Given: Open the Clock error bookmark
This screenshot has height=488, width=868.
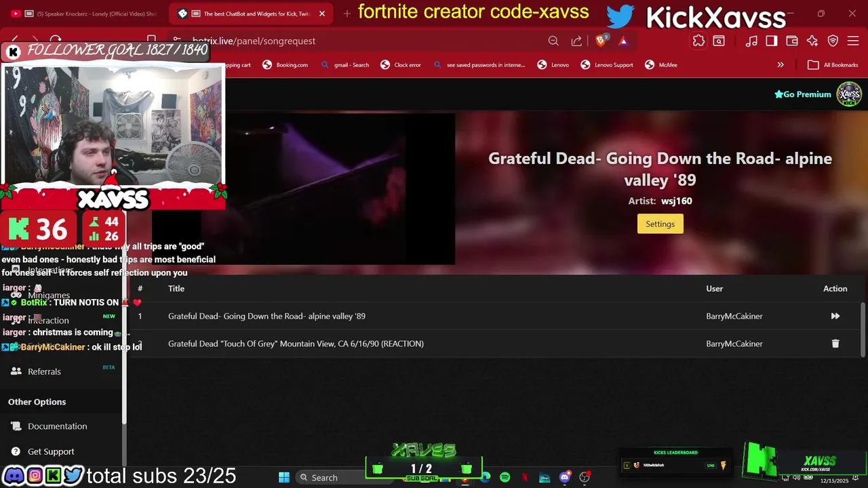Looking at the screenshot, I should tap(401, 65).
